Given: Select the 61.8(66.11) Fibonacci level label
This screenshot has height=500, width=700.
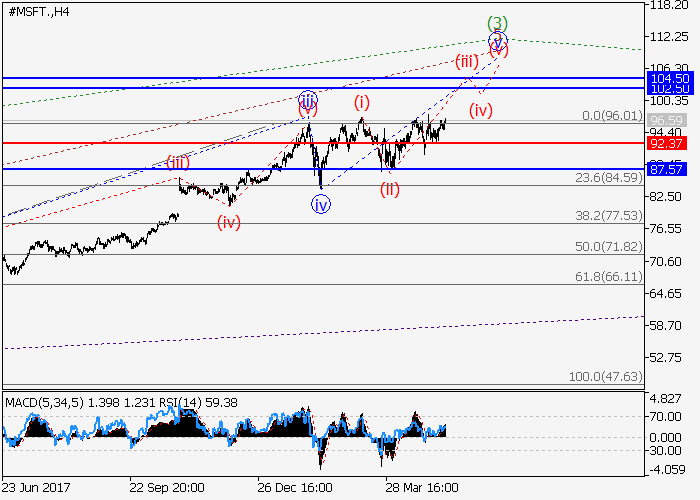Looking at the screenshot, I should click(607, 276).
